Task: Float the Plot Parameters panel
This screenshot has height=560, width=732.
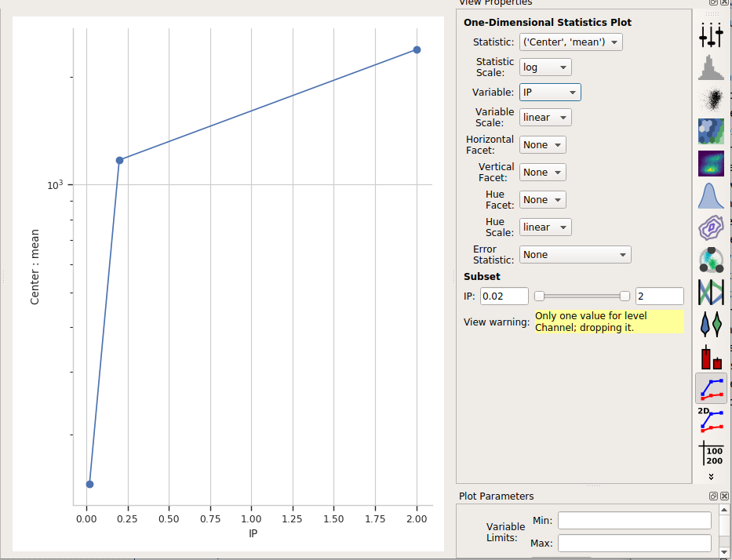Action: click(713, 496)
